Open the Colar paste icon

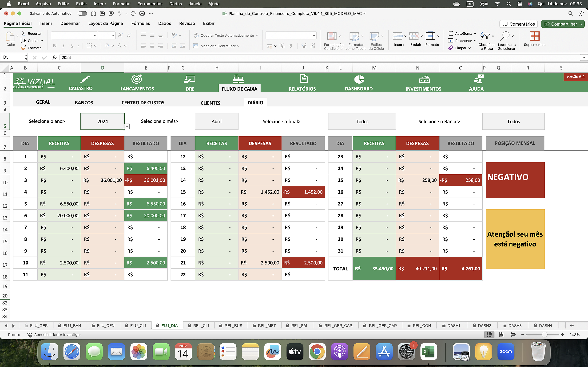(10, 37)
